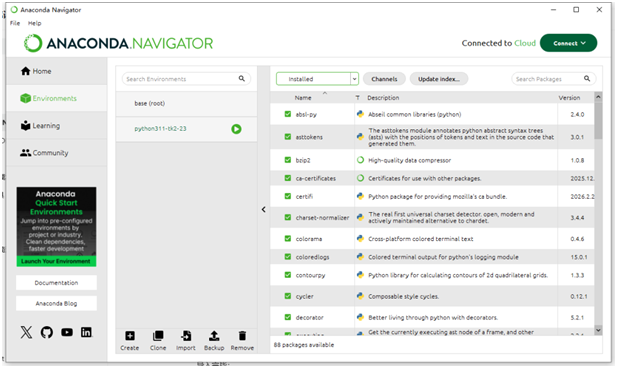Click Launch Your Environment banner button
The image size is (617, 368).
[x=56, y=261]
